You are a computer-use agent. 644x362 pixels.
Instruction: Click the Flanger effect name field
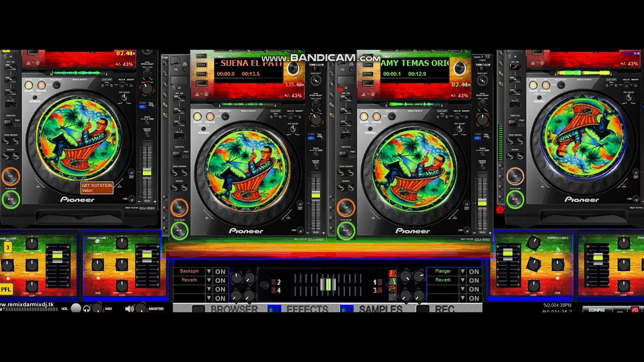pyautogui.click(x=443, y=271)
